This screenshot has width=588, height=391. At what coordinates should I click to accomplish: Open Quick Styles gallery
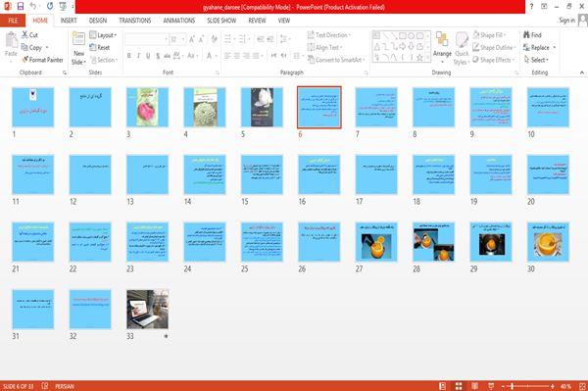tap(462, 48)
